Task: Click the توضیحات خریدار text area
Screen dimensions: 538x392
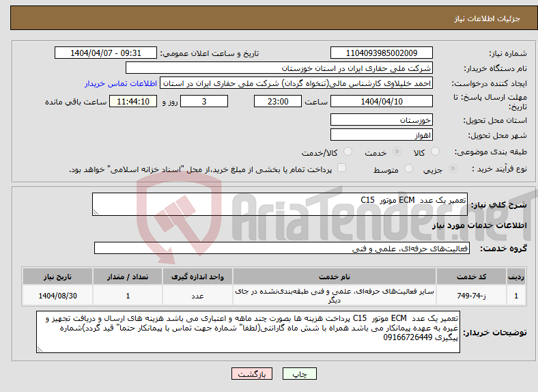Action: (x=248, y=332)
